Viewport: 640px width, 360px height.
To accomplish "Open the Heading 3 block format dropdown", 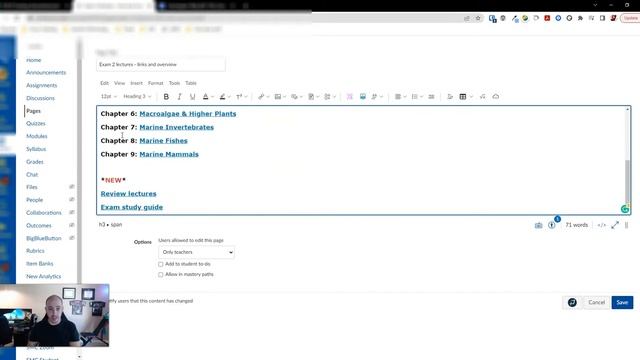I will click(x=137, y=97).
